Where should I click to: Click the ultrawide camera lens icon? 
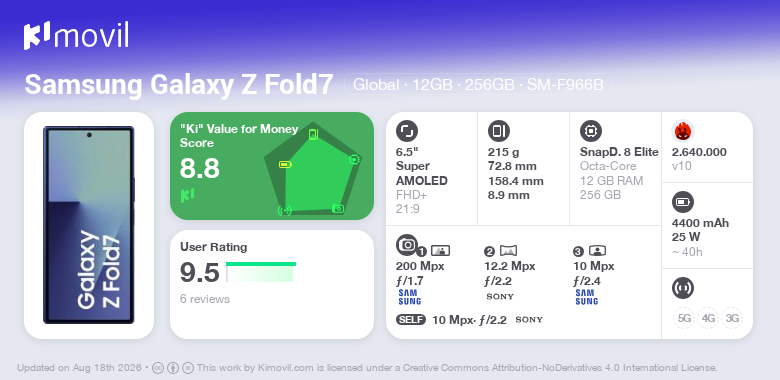coord(508,251)
